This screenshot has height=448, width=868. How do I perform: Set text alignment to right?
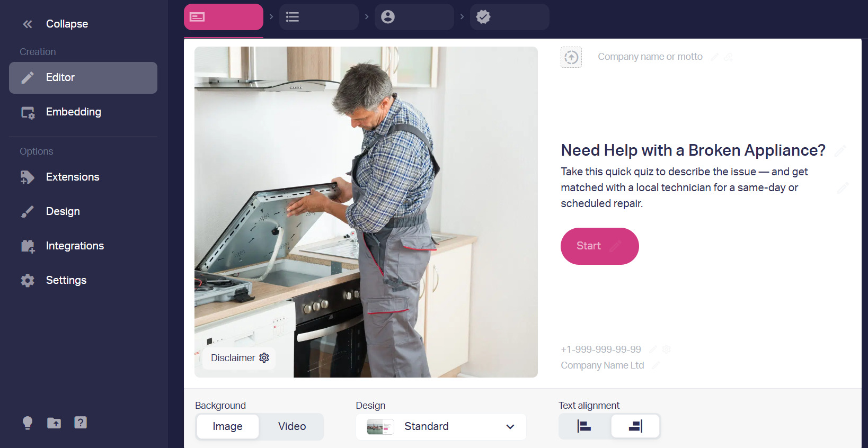coord(635,426)
